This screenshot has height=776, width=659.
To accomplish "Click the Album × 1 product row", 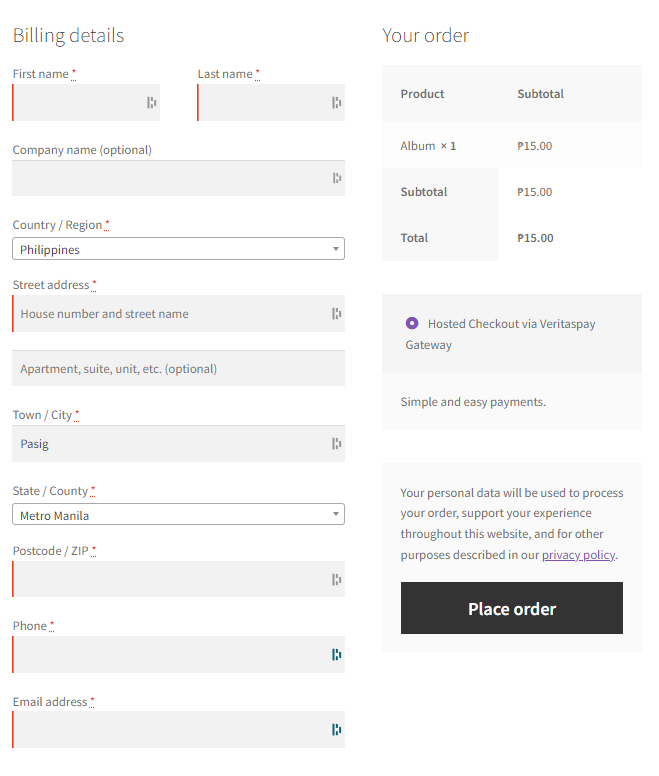I will click(x=512, y=146).
